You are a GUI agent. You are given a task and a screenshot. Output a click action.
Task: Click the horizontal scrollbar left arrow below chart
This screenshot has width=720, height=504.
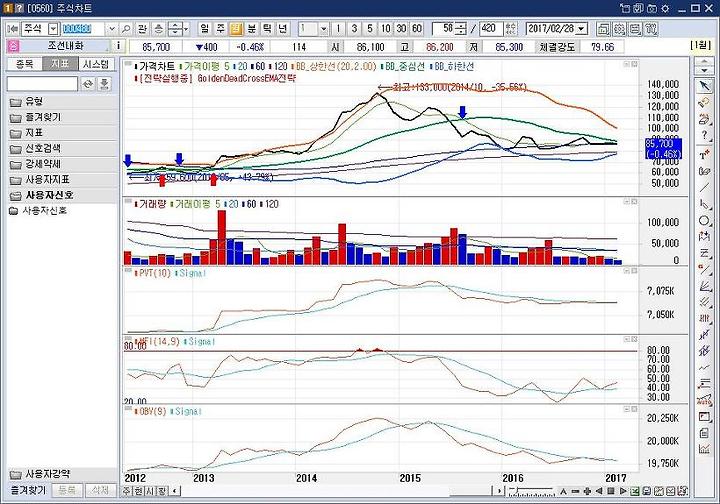175,491
